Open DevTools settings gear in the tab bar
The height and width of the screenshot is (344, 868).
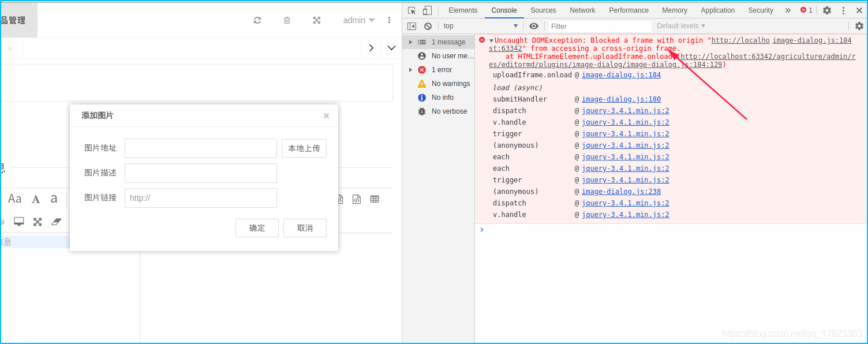(x=827, y=10)
